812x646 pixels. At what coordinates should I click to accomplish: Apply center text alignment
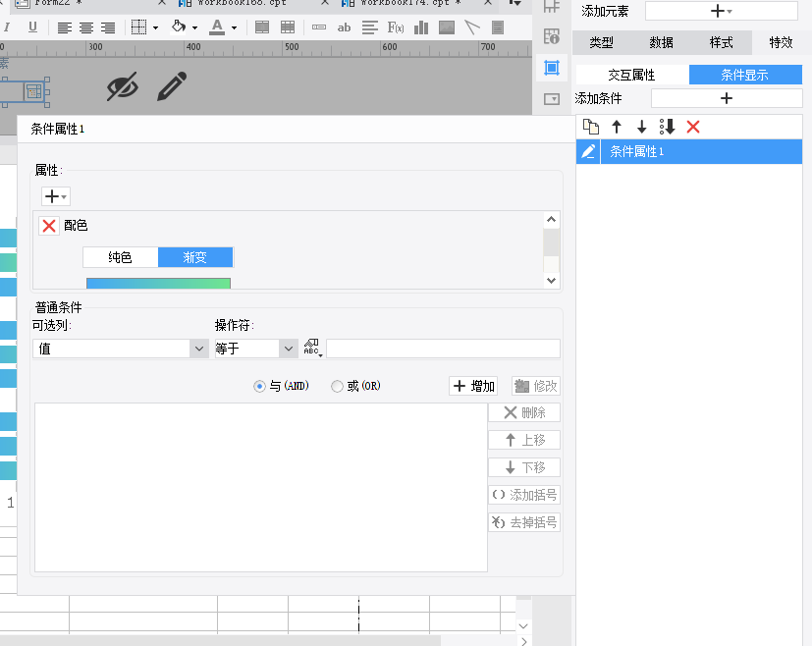(86, 27)
